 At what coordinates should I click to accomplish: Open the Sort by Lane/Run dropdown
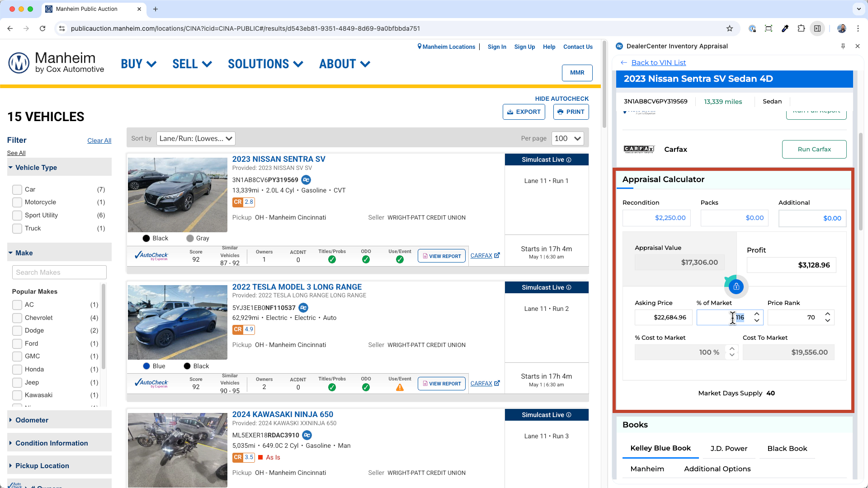196,139
